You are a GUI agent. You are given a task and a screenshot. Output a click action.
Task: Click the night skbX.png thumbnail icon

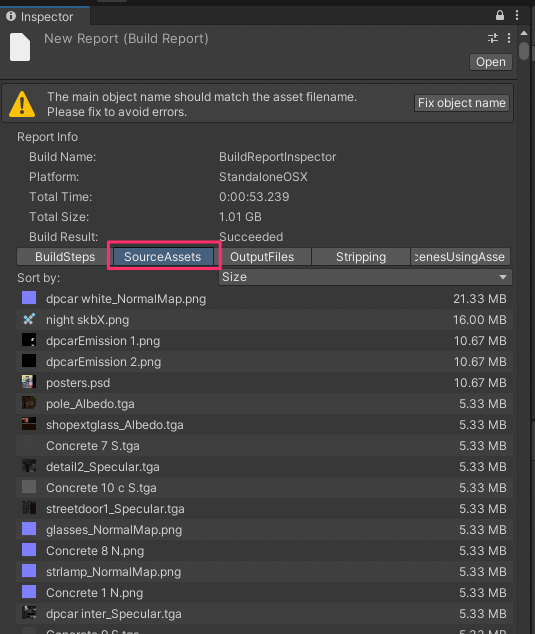[x=29, y=319]
